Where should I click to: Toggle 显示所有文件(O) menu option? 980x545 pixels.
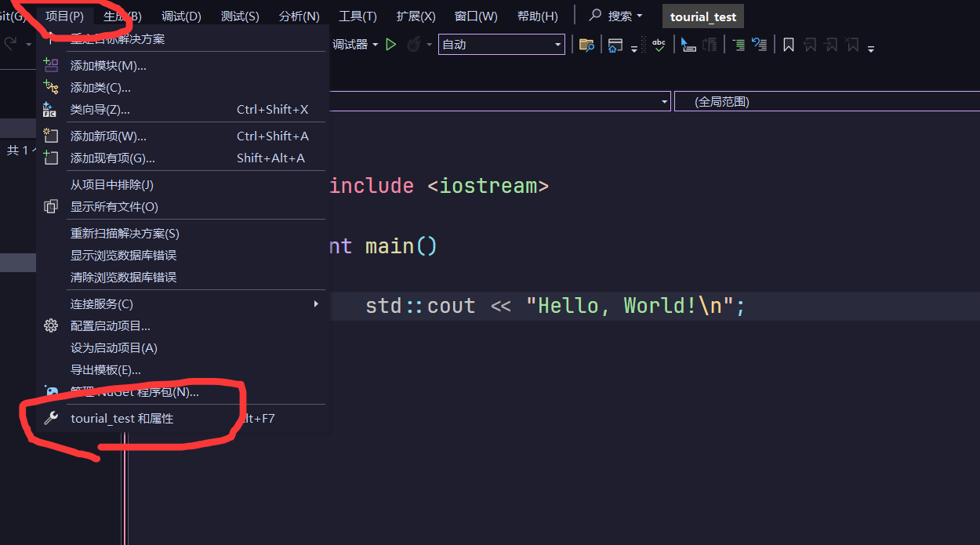click(114, 207)
